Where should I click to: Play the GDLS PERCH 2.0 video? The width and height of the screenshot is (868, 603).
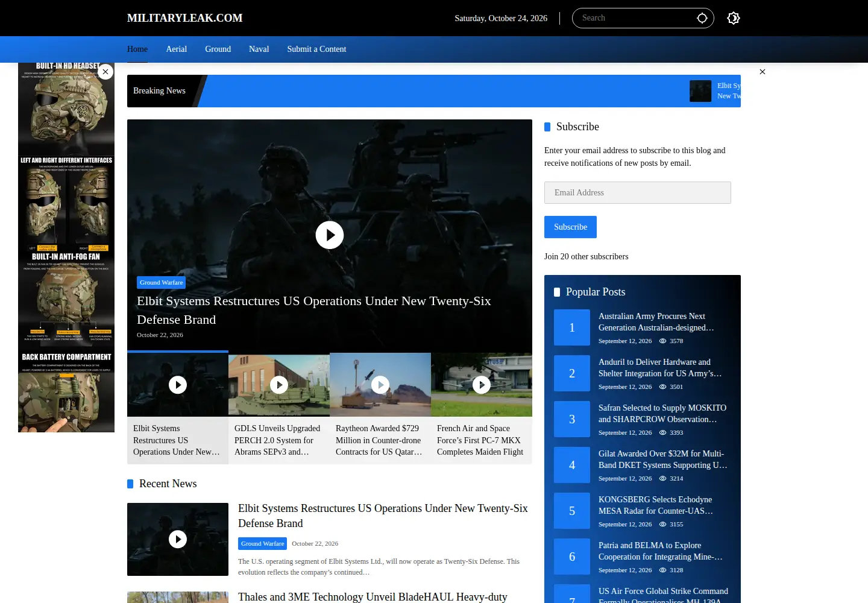point(279,385)
